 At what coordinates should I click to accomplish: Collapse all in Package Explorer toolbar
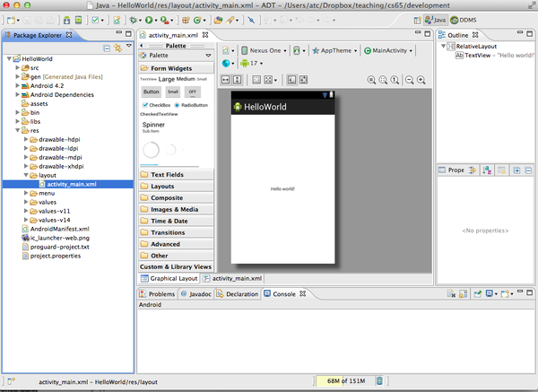pos(107,48)
